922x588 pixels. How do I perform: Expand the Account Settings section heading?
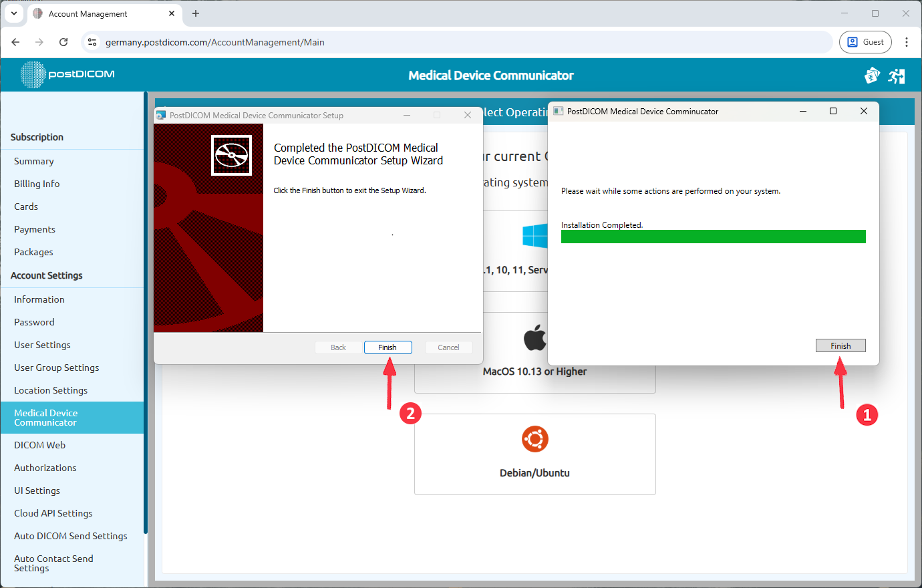tap(46, 275)
